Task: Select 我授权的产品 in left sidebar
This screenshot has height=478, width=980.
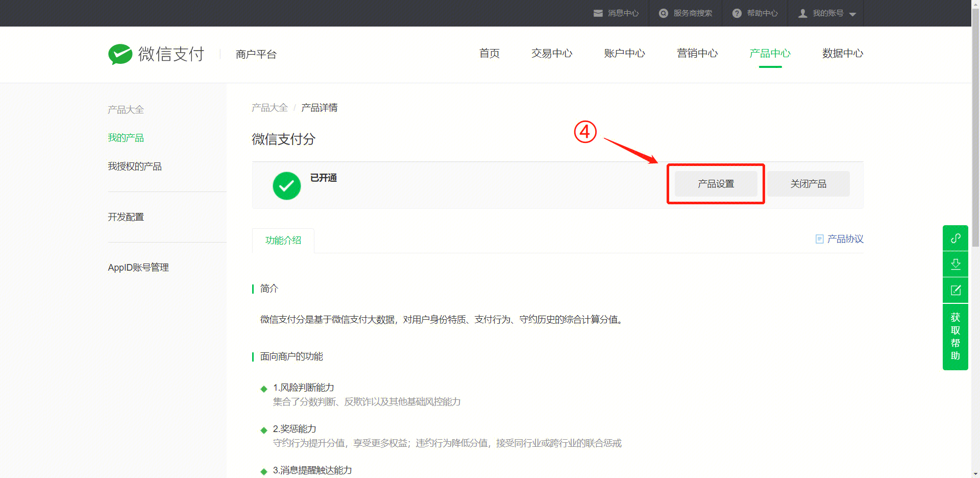Action: 135,166
